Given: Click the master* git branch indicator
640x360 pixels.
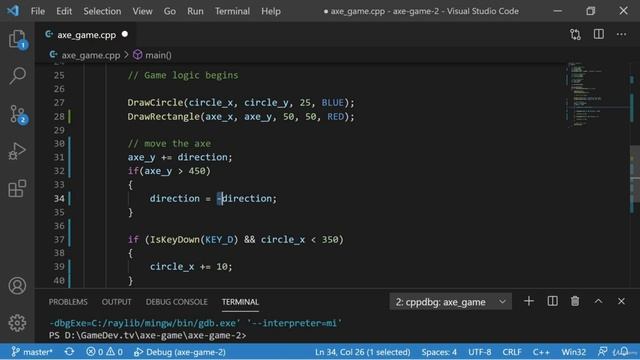Looking at the screenshot, I should pos(32,351).
